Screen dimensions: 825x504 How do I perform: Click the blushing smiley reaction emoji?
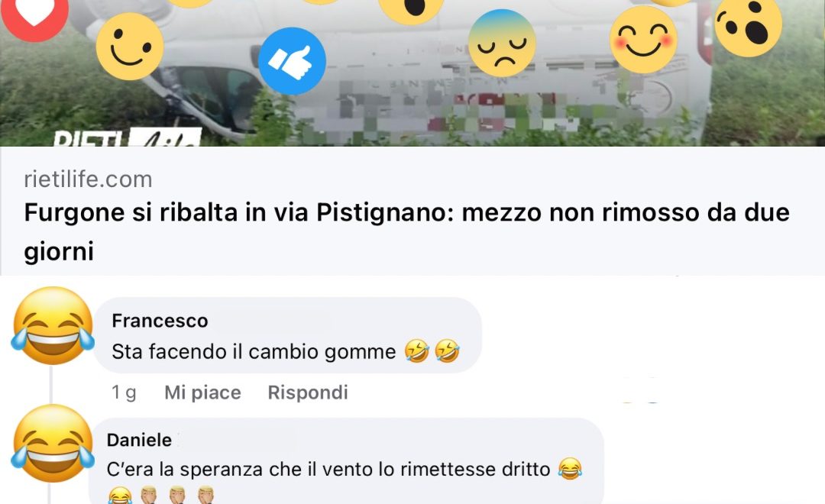click(643, 40)
